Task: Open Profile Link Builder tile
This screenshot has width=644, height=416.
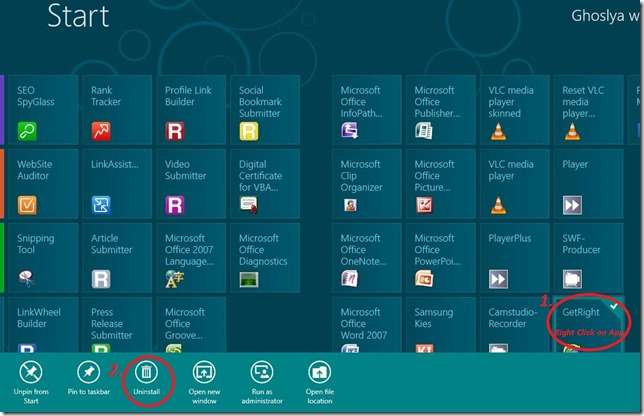Action: [191, 110]
